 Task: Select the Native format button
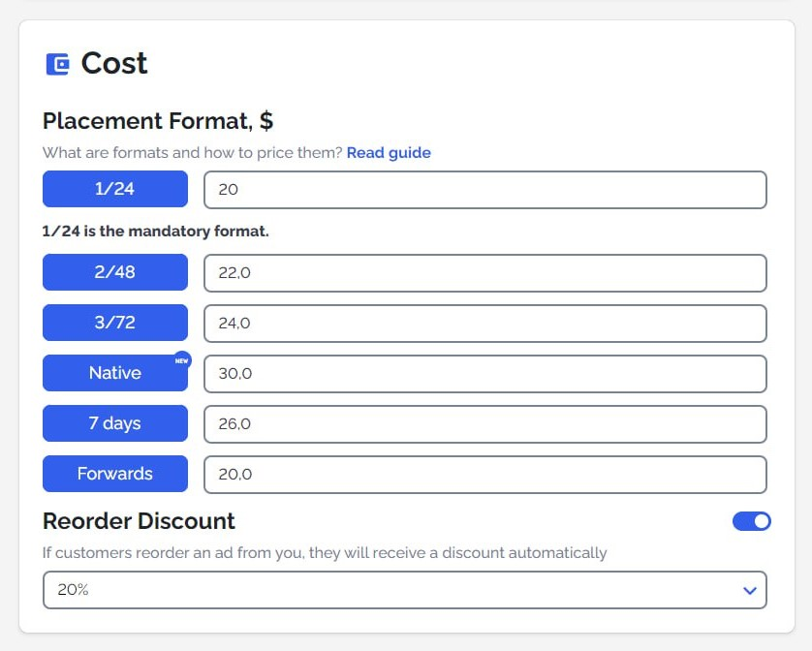click(x=115, y=373)
